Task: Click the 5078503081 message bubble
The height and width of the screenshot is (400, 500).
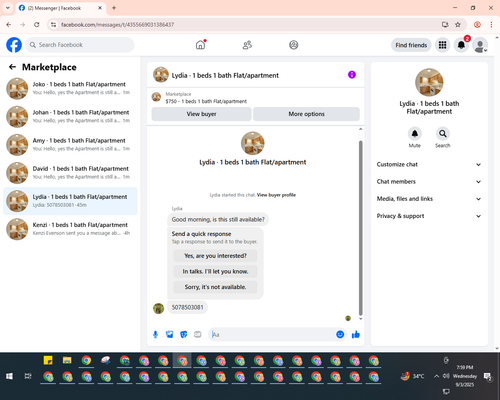Action: [187, 307]
